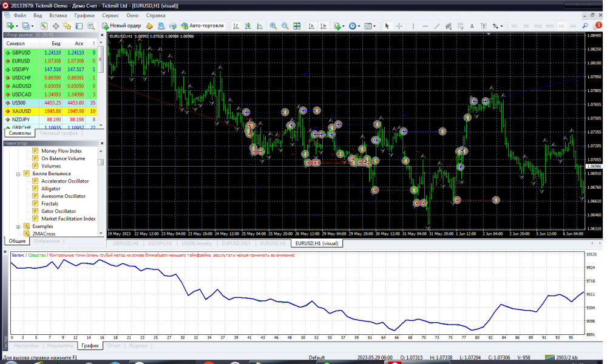Click the tile windows icon
Viewport: 607px width, 364px height.
(297, 26)
